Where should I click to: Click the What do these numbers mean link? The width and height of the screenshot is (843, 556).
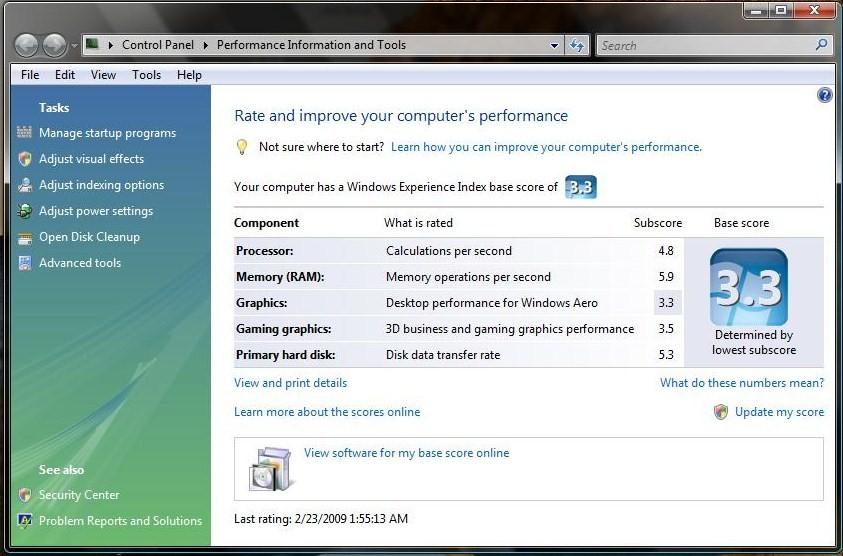[742, 383]
